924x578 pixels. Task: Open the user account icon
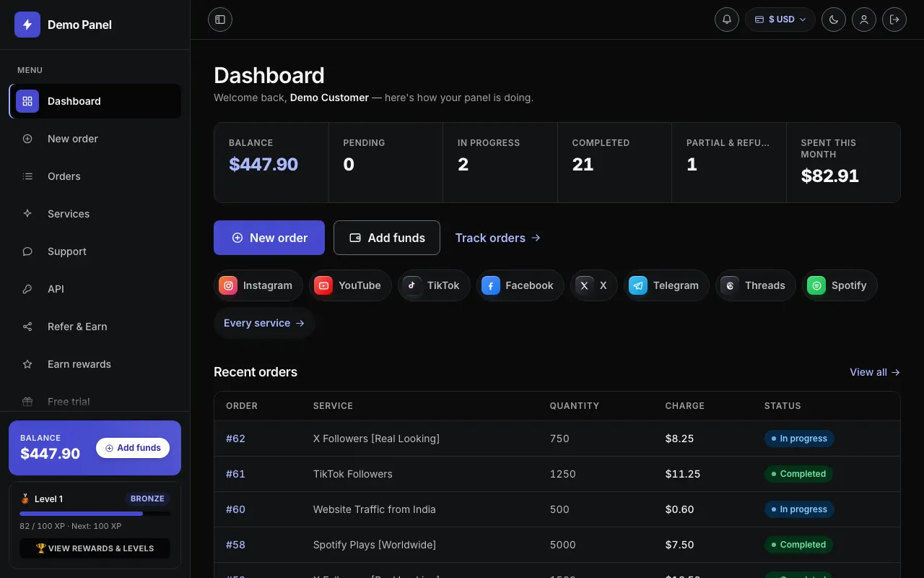864,20
